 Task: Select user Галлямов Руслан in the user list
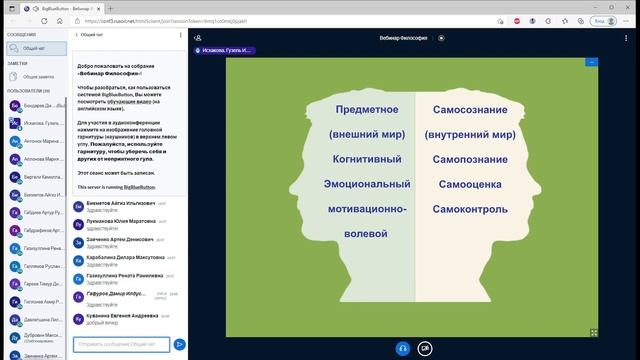37,266
